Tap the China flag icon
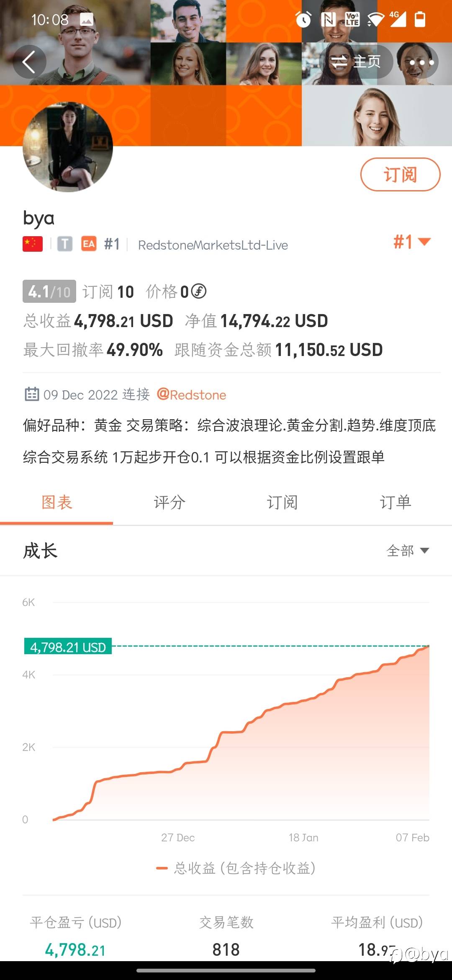The height and width of the screenshot is (980, 452). 33,244
